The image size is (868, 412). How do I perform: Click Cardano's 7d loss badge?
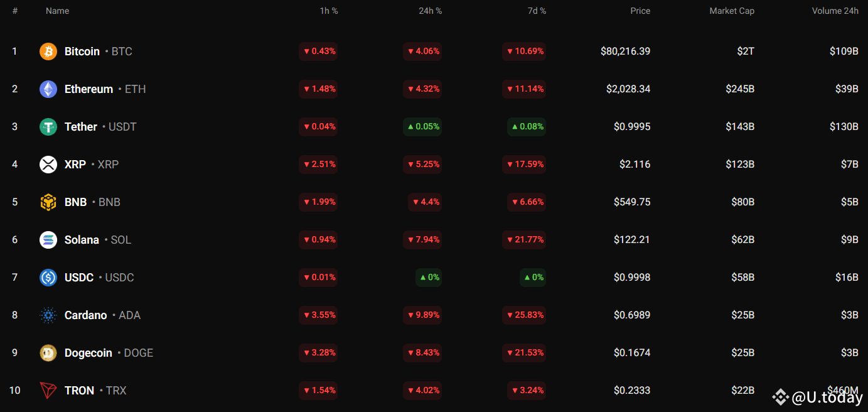[x=524, y=315]
